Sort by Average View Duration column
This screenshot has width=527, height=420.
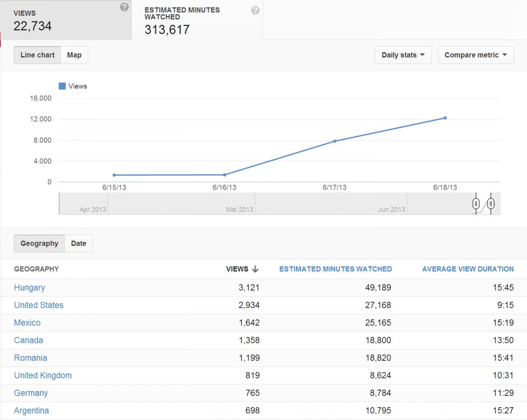468,269
